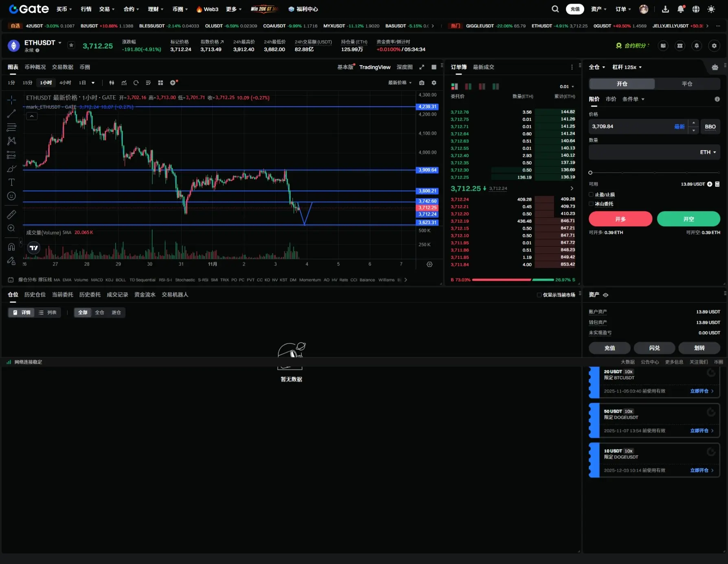Click 闪兑 in assets panel
The image size is (728, 564).
point(655,348)
